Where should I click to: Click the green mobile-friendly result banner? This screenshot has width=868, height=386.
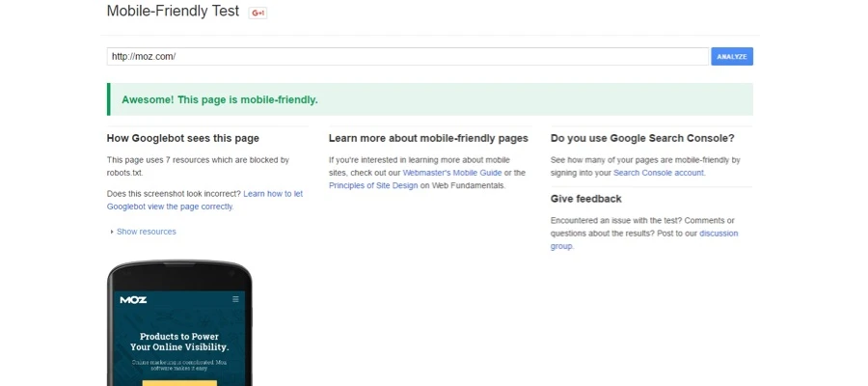point(429,99)
